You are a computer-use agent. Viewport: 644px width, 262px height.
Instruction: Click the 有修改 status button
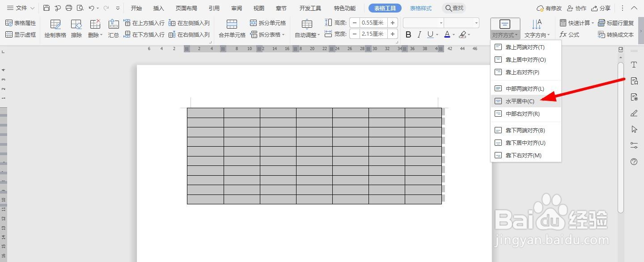click(x=549, y=8)
